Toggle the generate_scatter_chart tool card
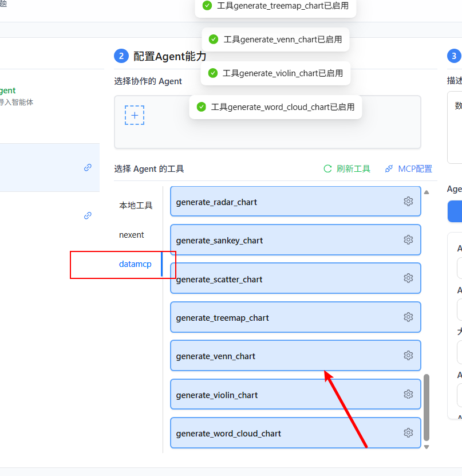This screenshot has height=476, width=462. coord(295,278)
